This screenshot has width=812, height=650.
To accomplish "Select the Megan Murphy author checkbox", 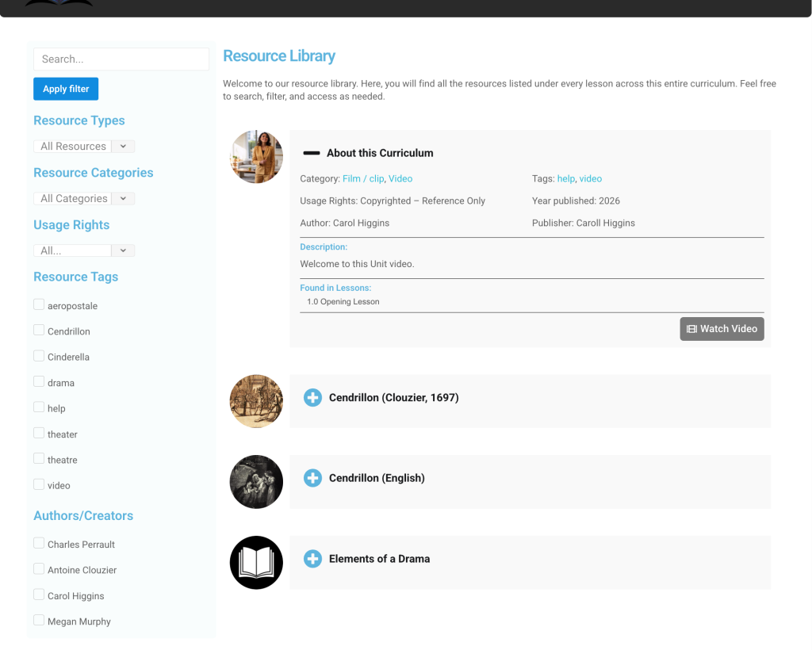I will [x=39, y=621].
